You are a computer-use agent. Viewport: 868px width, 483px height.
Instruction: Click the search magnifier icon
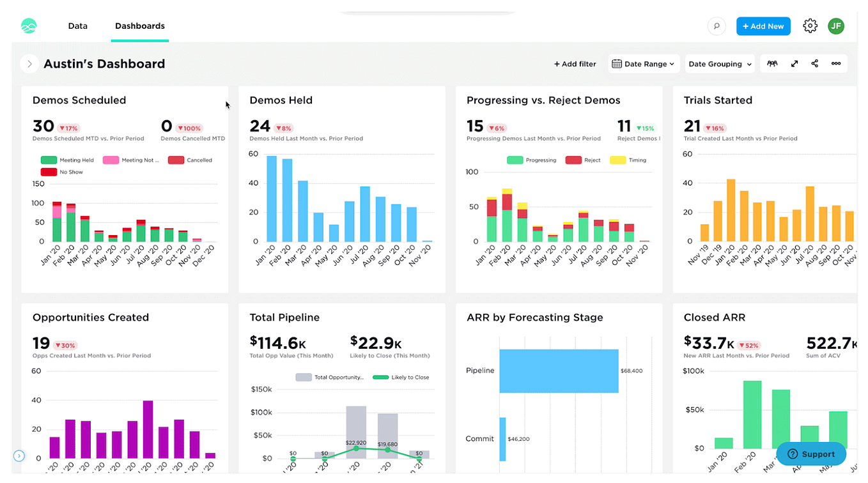pos(716,26)
